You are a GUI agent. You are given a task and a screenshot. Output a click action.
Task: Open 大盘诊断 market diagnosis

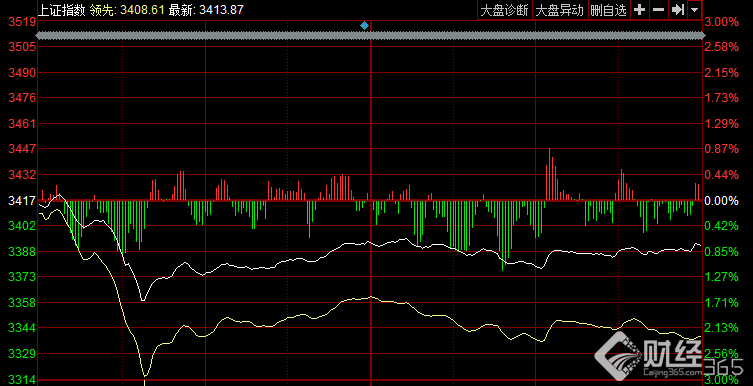click(x=505, y=10)
